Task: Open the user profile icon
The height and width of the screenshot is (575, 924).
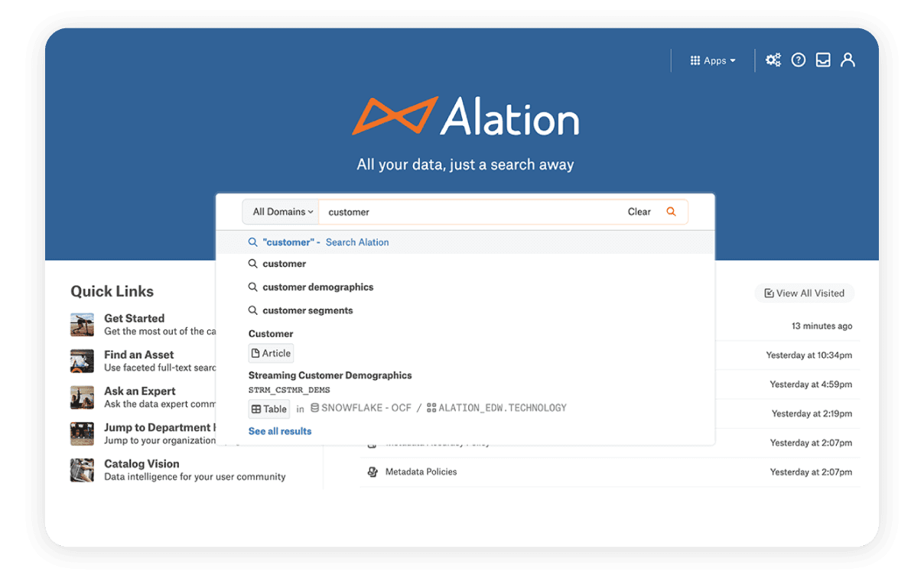Action: click(848, 60)
